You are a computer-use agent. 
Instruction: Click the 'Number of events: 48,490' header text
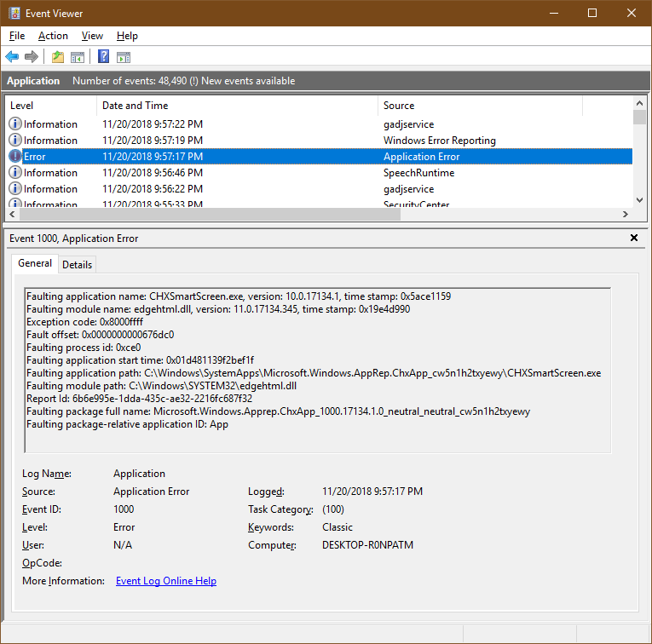click(130, 81)
